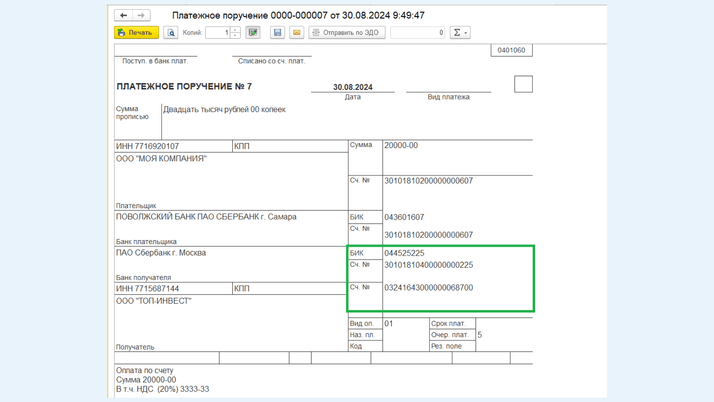
Task: Click Очер. плат. value 5
Action: click(480, 335)
